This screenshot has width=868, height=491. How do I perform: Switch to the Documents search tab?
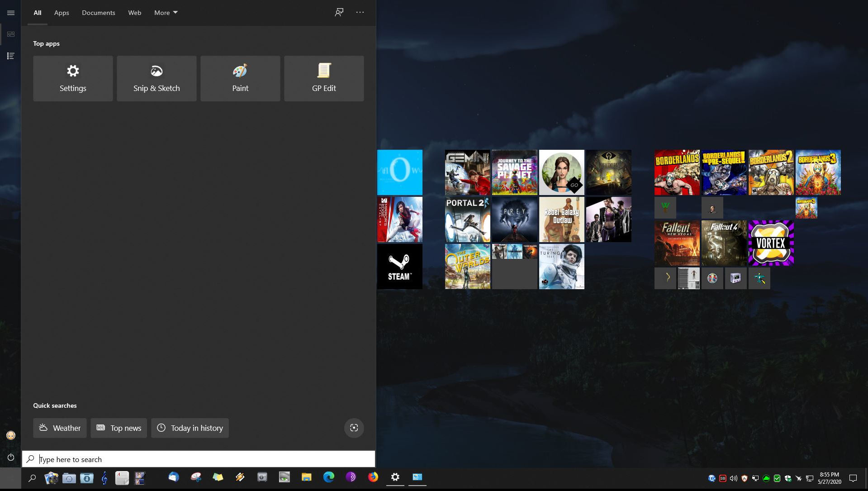pyautogui.click(x=99, y=13)
